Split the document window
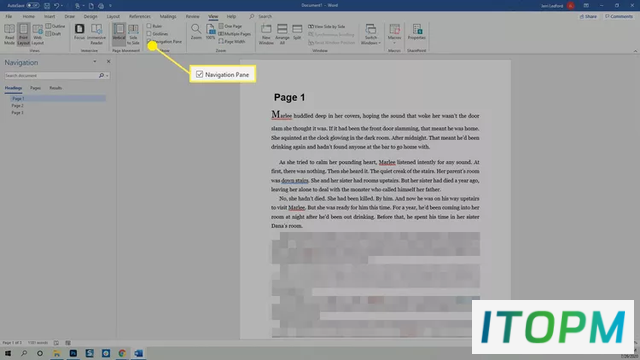The height and width of the screenshot is (360, 640). click(x=297, y=32)
